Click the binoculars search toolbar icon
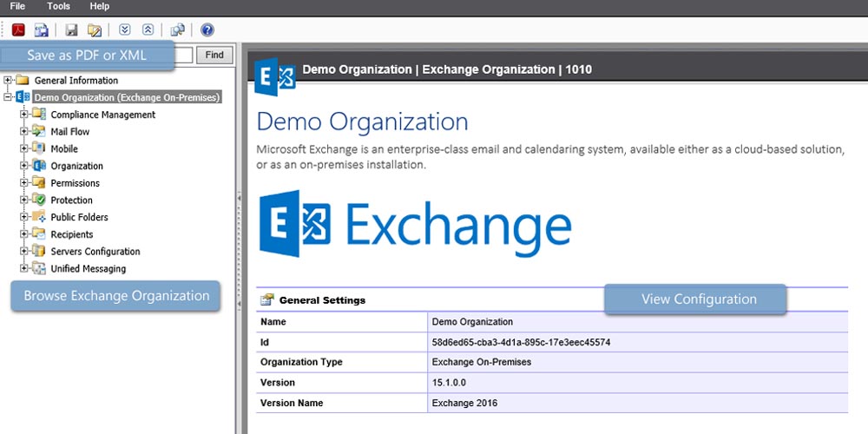The width and height of the screenshot is (868, 434). (177, 30)
